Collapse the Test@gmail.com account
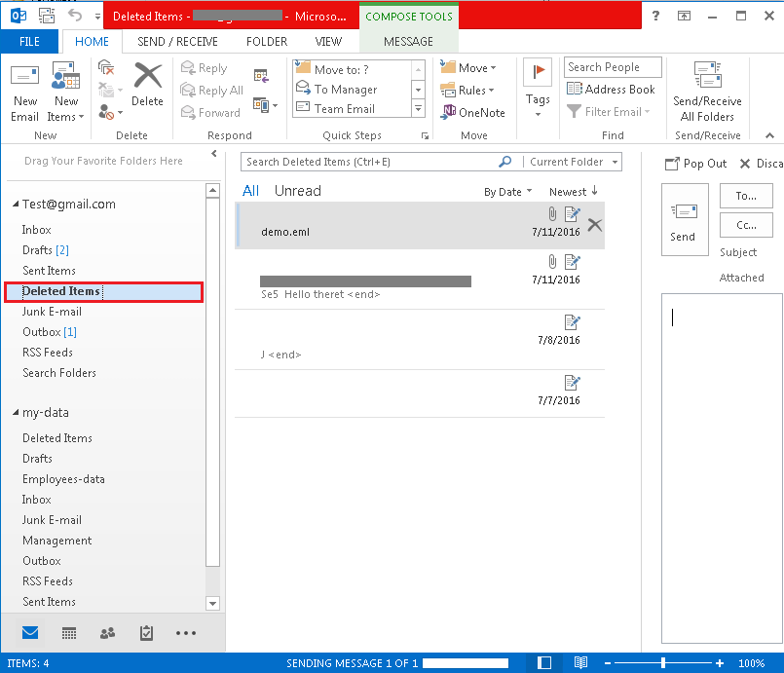This screenshot has height=673, width=784. (16, 204)
